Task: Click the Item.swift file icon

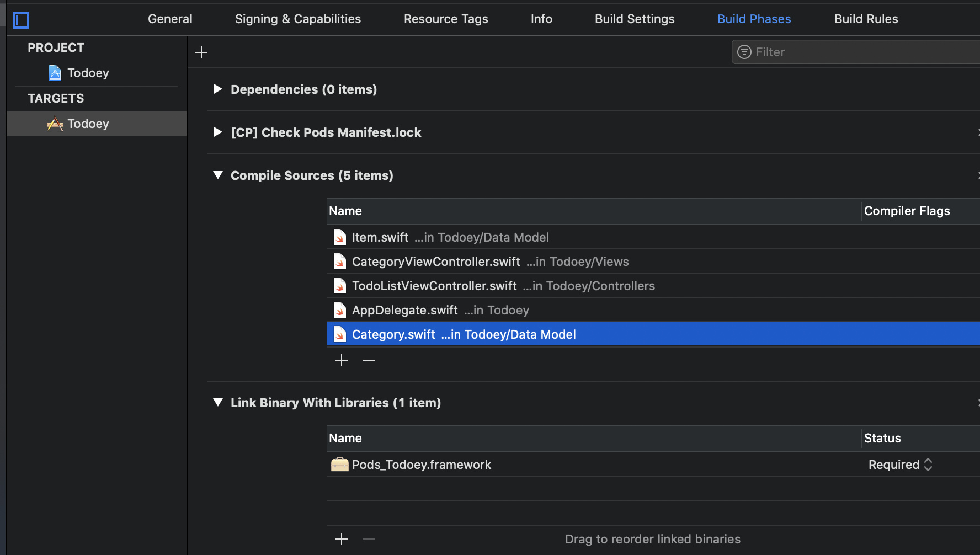Action: click(339, 237)
